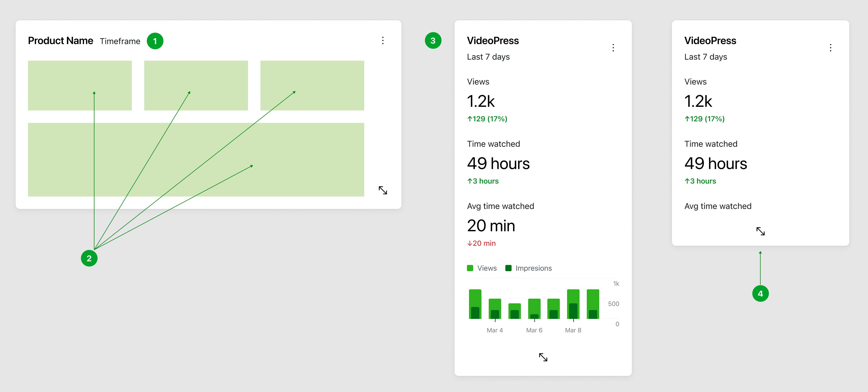Click the red "↓20 min" decrease indicator
The height and width of the screenshot is (392, 868).
[481, 243]
